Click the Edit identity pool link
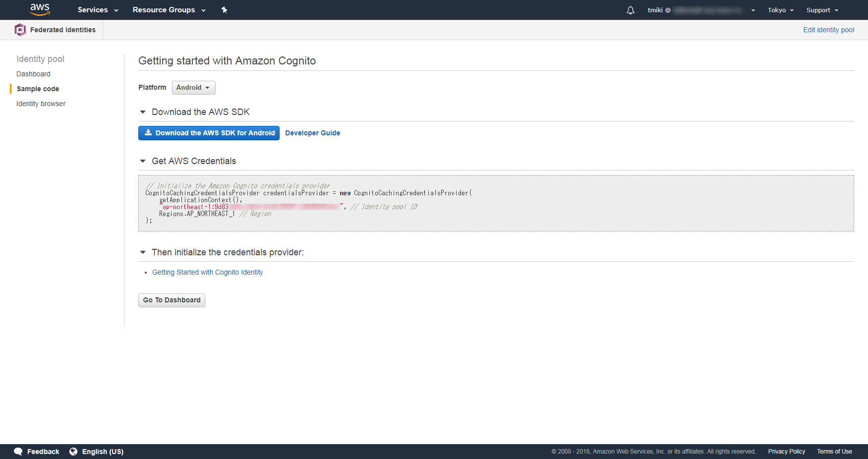The width and height of the screenshot is (868, 459). pyautogui.click(x=828, y=30)
